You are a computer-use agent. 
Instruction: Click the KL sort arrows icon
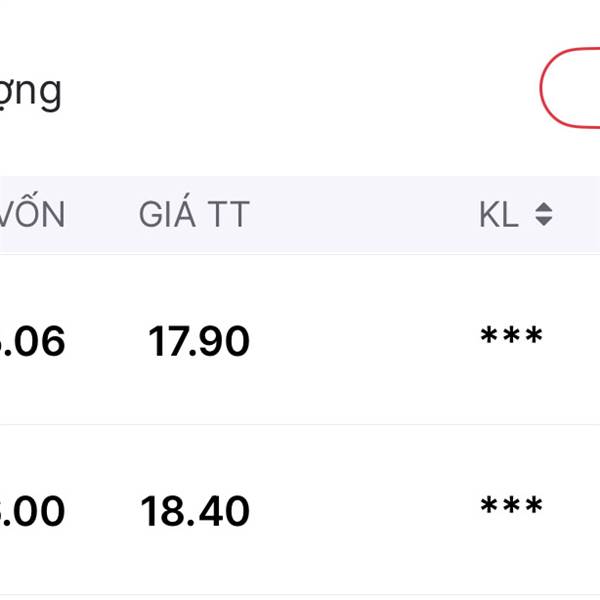pyautogui.click(x=543, y=214)
